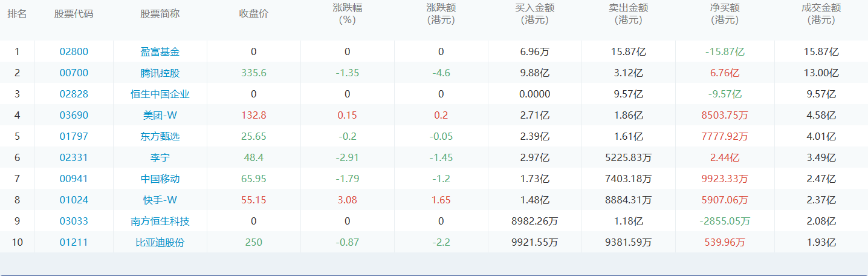The height and width of the screenshot is (276, 868).
Task: Open the 美团-W stock name link
Action: (x=160, y=116)
